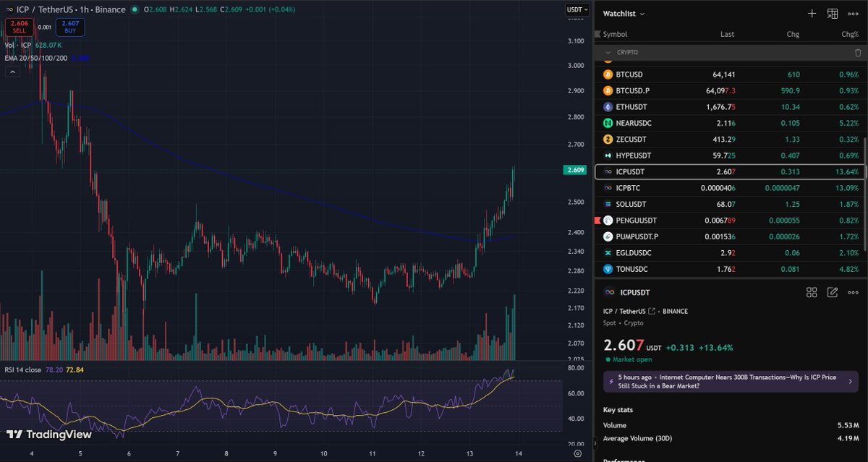Open the note edit icon in ICPUSDT details
The width and height of the screenshot is (868, 462).
pos(833,292)
